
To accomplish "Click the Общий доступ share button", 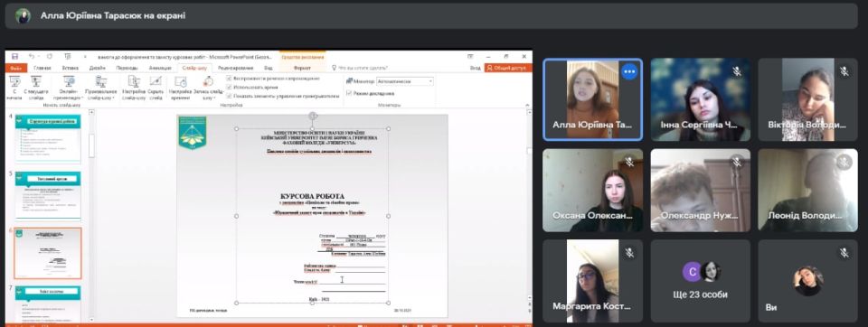I will (x=505, y=68).
